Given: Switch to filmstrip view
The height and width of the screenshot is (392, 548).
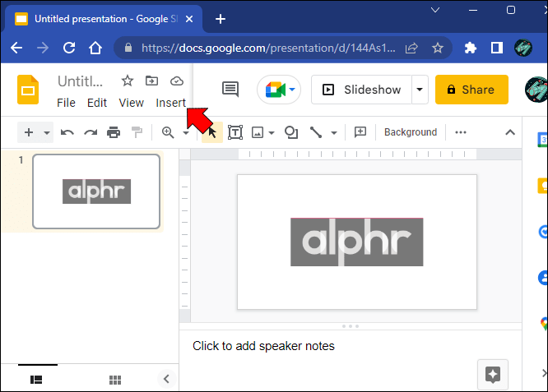Looking at the screenshot, I should coord(36,380).
